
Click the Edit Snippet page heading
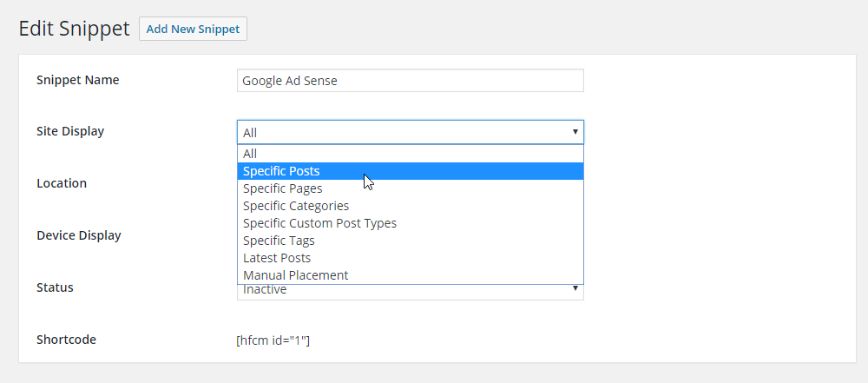(x=74, y=29)
